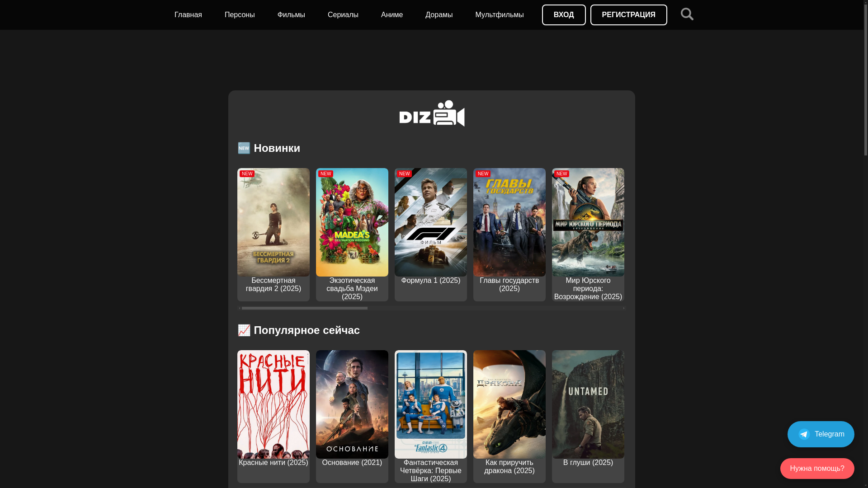Click the carousel scrollbar right arrow
This screenshot has height=488, width=868.
pos(624,308)
